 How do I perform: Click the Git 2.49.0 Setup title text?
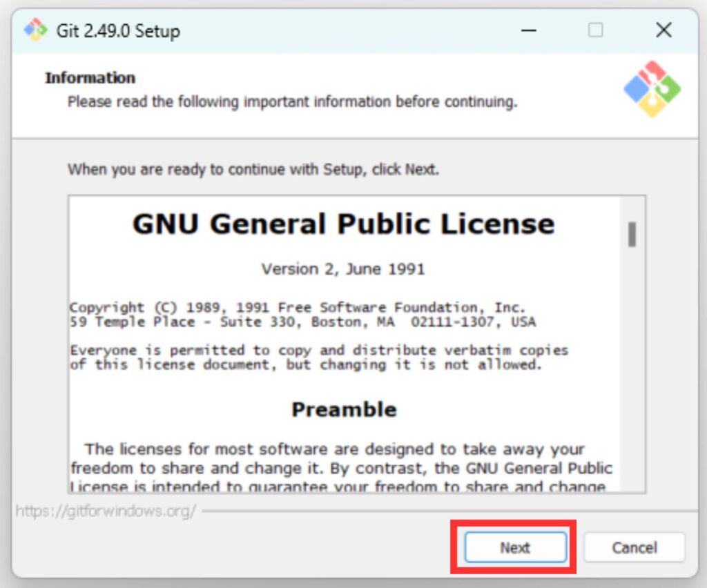(x=118, y=31)
